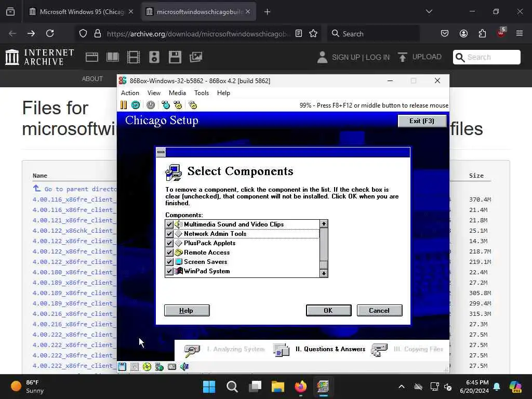Click OK in Select Components dialog
Screen dimensions: 532x399
[328, 311]
